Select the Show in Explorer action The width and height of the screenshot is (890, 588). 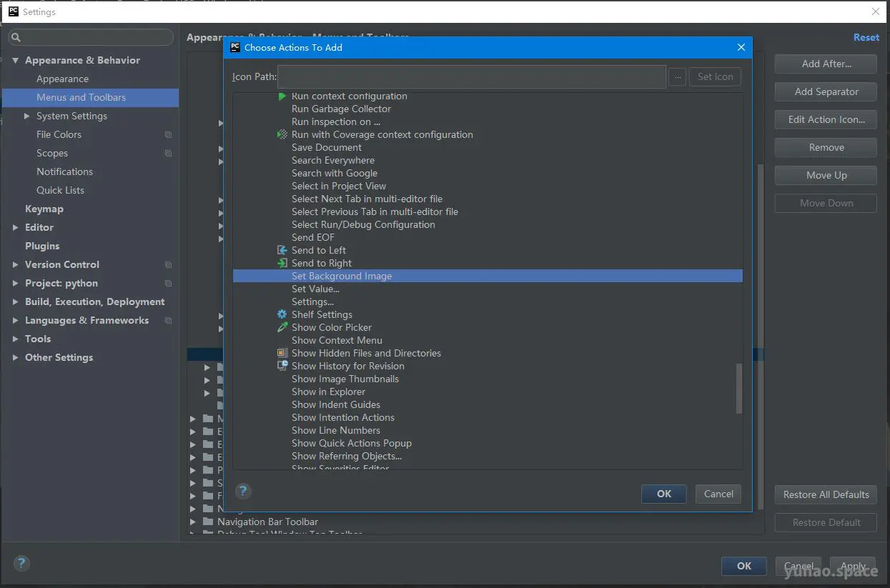click(328, 392)
